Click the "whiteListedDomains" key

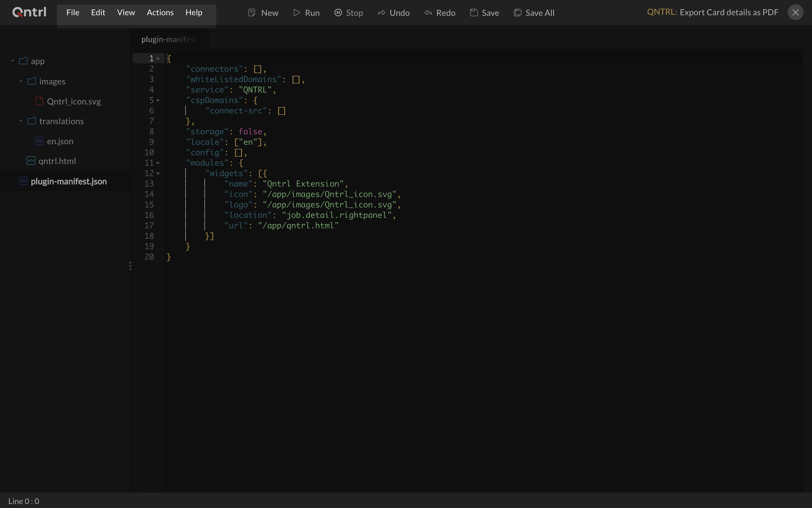233,79
